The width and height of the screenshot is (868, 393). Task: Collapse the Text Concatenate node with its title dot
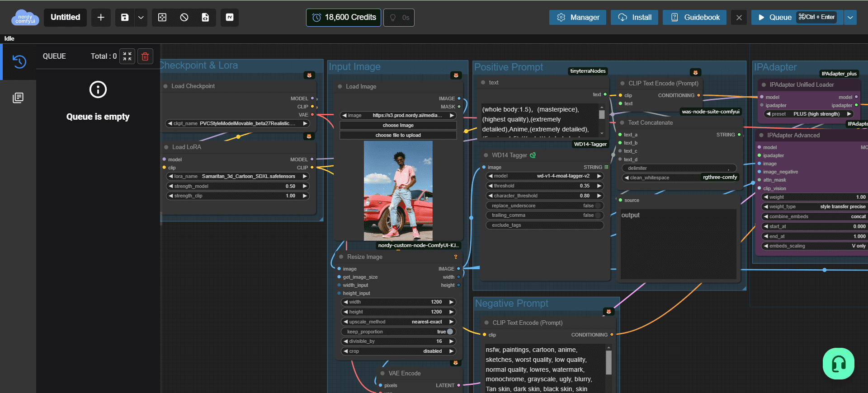[622, 122]
